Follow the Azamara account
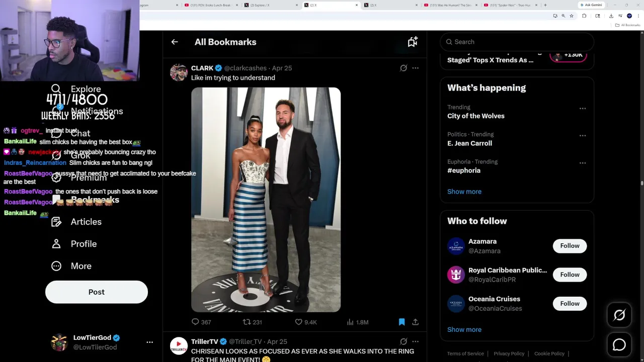Image resolution: width=644 pixels, height=362 pixels. click(x=570, y=246)
